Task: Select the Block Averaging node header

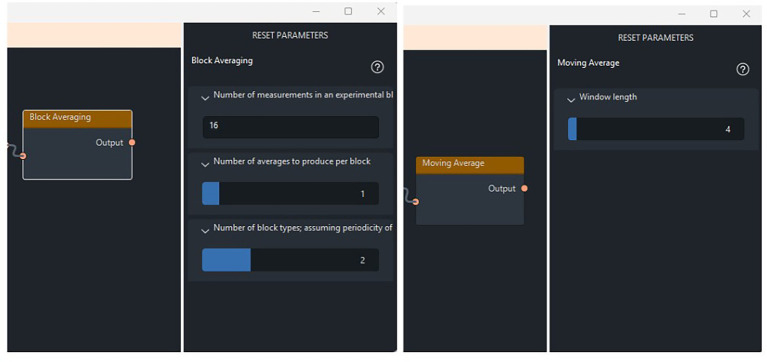Action: 77,119
